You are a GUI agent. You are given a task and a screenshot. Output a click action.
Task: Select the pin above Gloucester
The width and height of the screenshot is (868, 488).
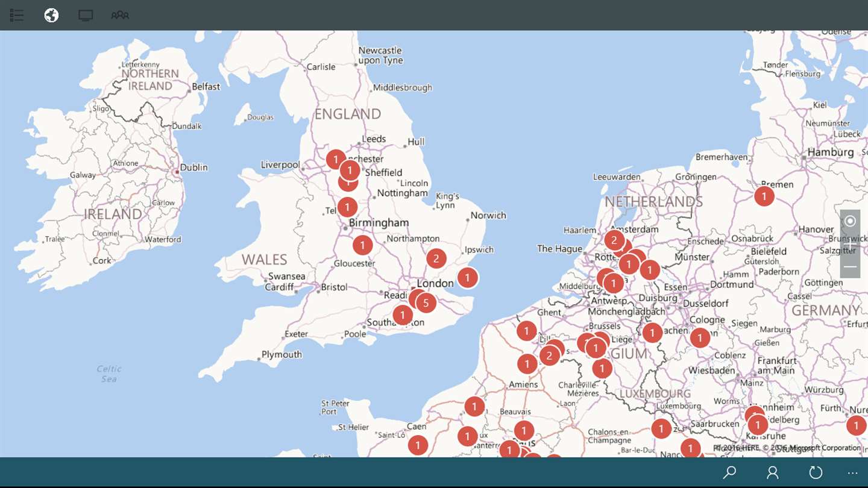point(362,245)
